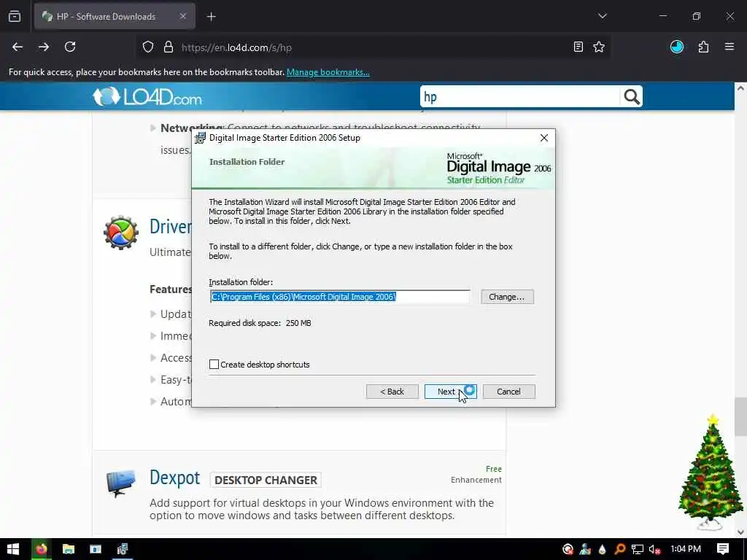Open the Dexpot program link
The image size is (747, 560).
[175, 478]
